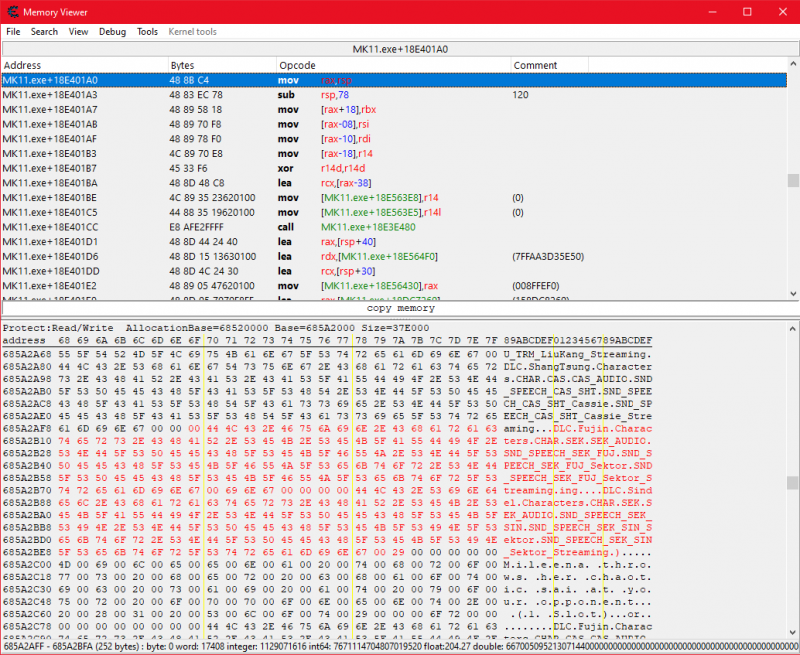
Task: Open the View menu
Action: pyautogui.click(x=78, y=32)
